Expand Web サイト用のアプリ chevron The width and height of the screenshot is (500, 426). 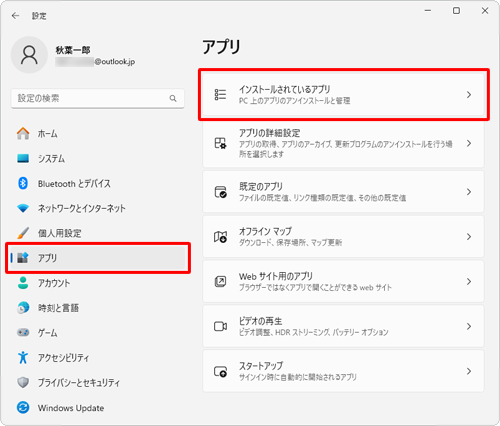coord(469,282)
